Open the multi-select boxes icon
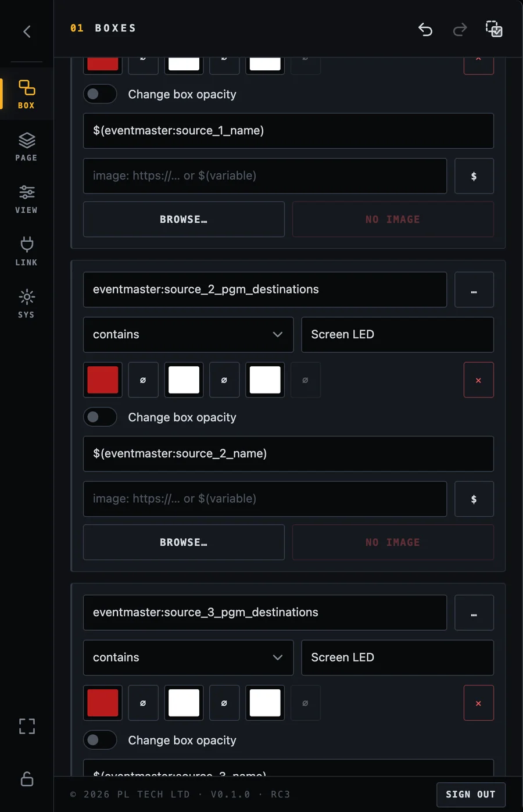The height and width of the screenshot is (812, 523). tap(494, 28)
